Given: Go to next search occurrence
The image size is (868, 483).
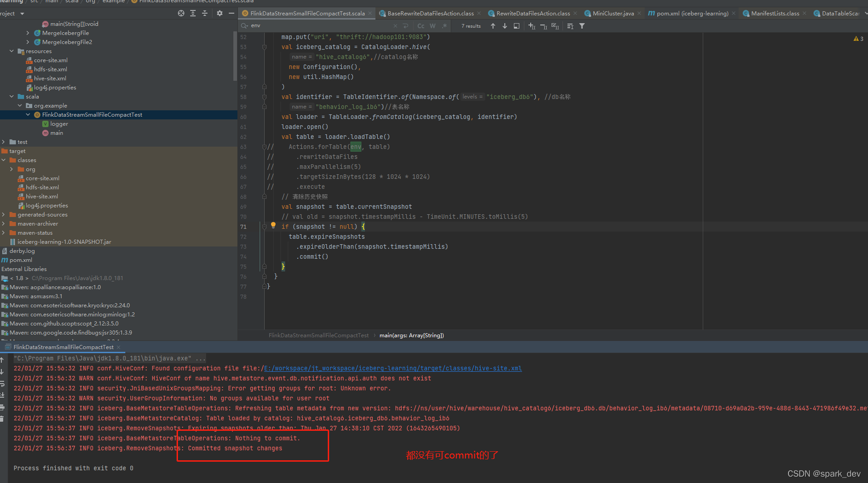Looking at the screenshot, I should (x=505, y=26).
